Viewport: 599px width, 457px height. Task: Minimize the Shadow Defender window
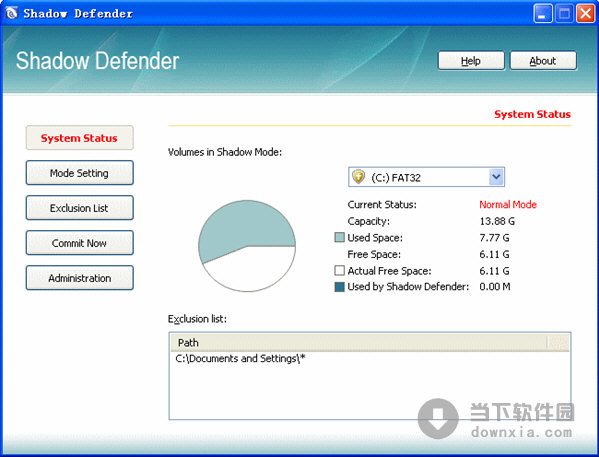tap(542, 14)
